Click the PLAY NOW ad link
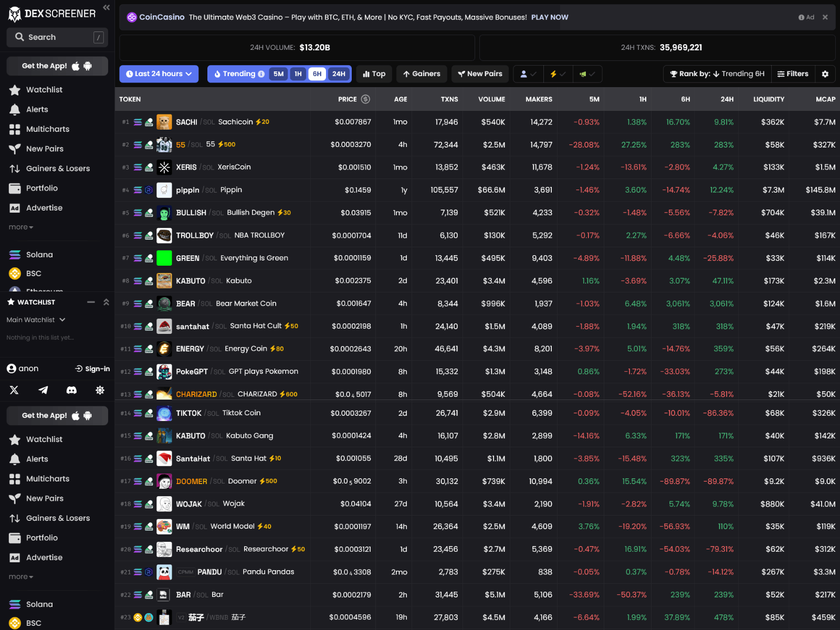Viewport: 840px width, 630px height. 550,17
